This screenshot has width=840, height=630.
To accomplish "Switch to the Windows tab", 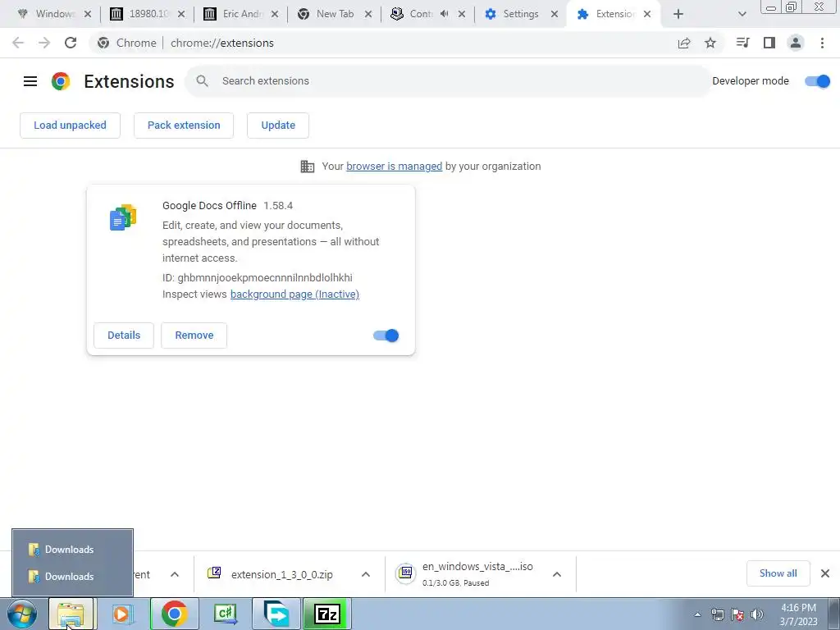I will (x=55, y=14).
